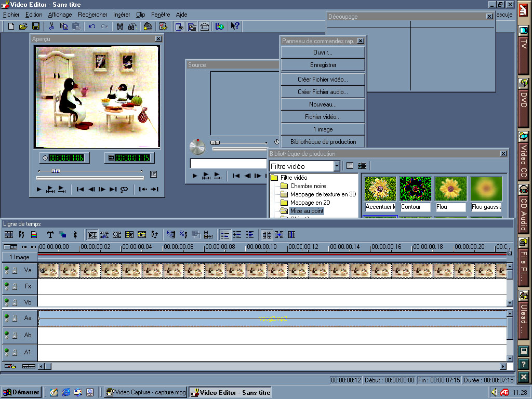The image size is (532, 399).
Task: Toggle the Aa track lock icon
Action: tap(15, 318)
